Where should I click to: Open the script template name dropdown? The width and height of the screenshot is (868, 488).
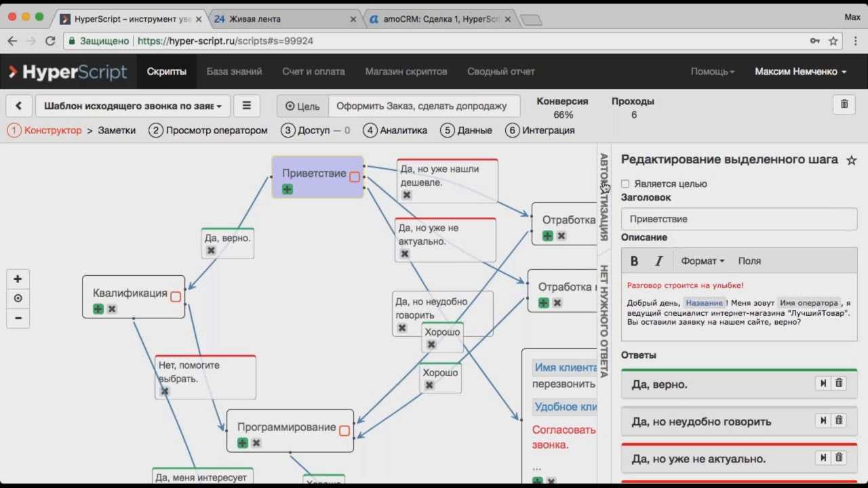(133, 106)
